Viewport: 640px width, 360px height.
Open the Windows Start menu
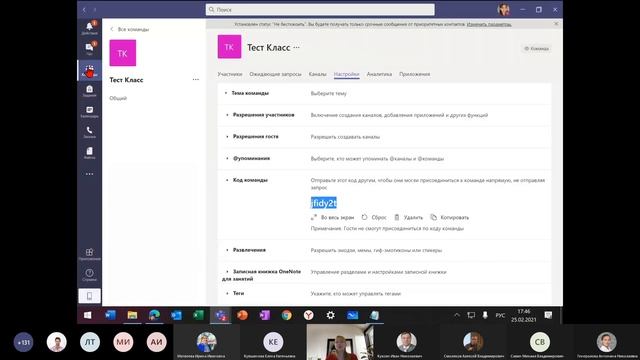point(88,315)
